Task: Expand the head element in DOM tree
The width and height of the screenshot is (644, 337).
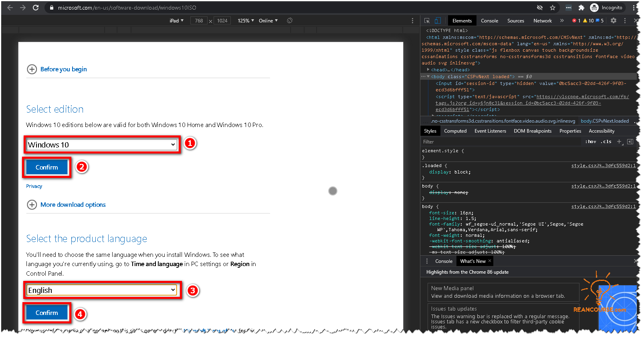Action: point(428,69)
